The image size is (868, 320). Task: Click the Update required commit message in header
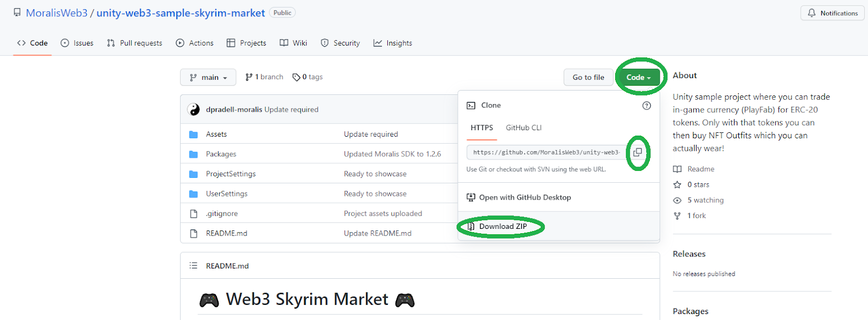click(x=291, y=110)
